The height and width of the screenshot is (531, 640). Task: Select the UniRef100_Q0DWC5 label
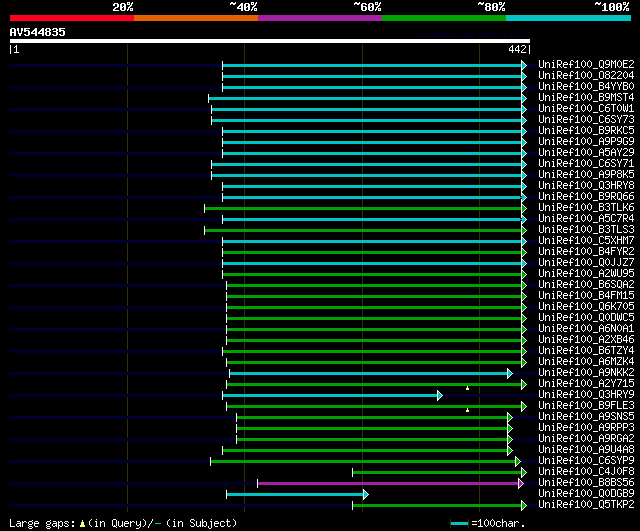(586, 318)
